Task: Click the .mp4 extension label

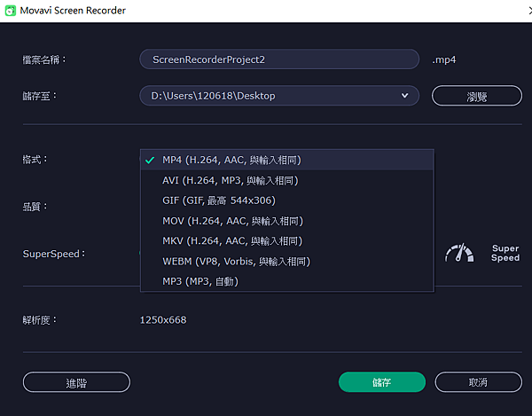Action: (444, 59)
